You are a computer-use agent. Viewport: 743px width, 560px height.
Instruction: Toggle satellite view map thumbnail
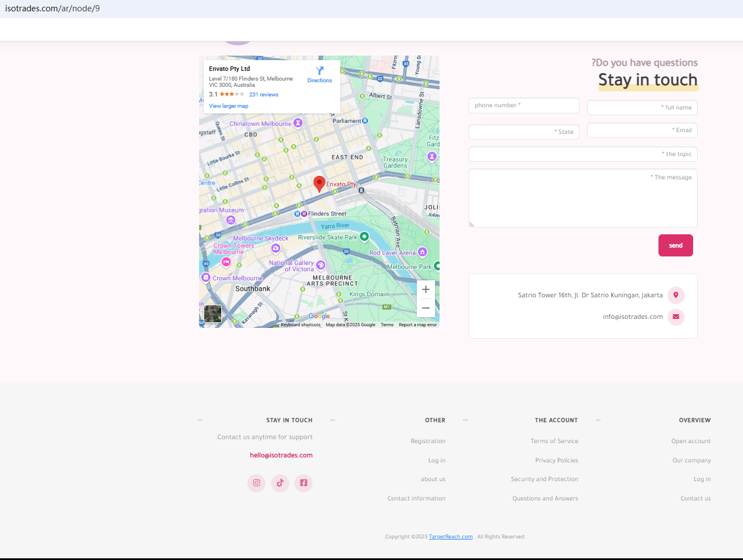point(213,314)
